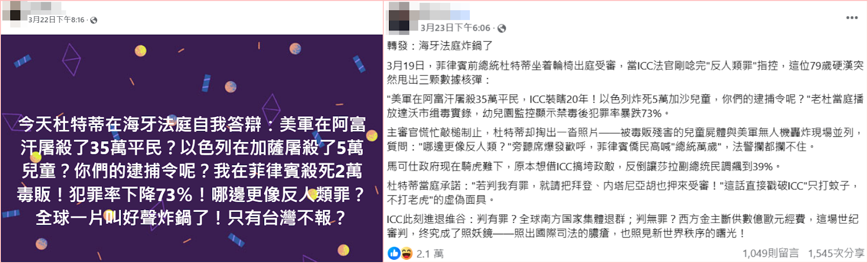Open the 3月23日下午6:06 post timestamp
Viewport: 868px width, 263px height.
(x=456, y=28)
